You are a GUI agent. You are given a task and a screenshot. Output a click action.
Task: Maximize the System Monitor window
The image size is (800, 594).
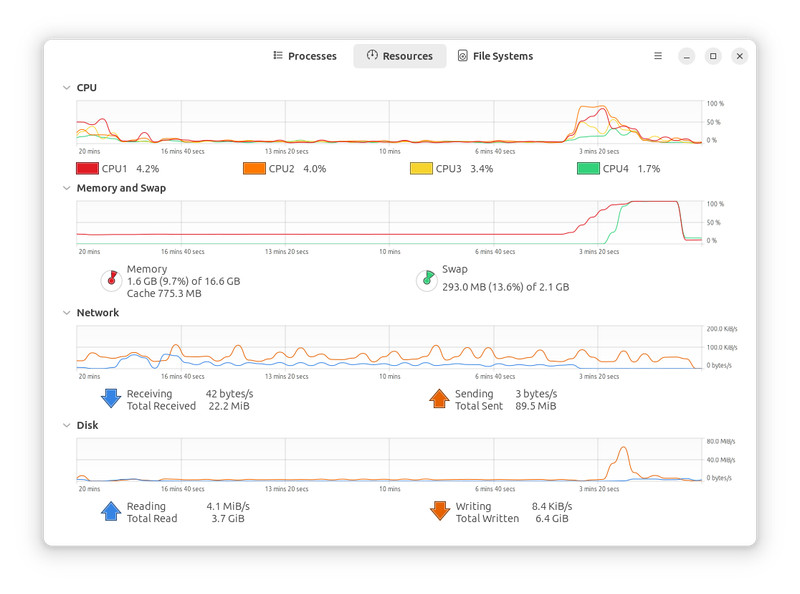(x=713, y=56)
